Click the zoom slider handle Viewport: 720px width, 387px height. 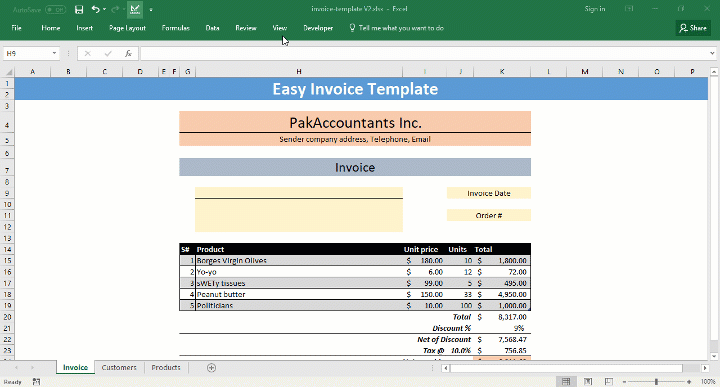tap(656, 382)
